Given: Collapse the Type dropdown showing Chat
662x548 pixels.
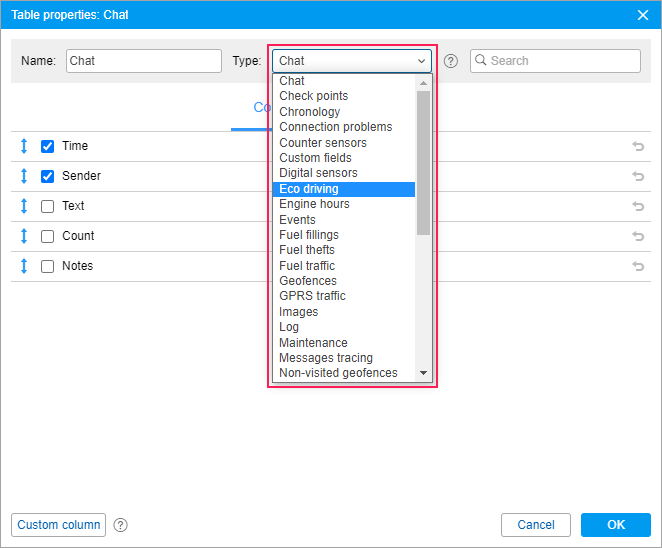Looking at the screenshot, I should pyautogui.click(x=351, y=61).
